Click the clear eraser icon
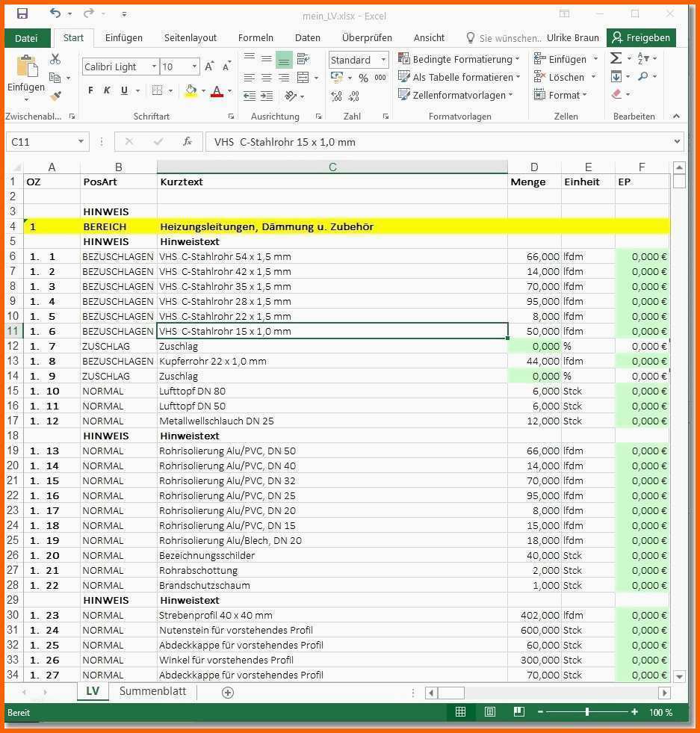The height and width of the screenshot is (733, 700). 616,94
